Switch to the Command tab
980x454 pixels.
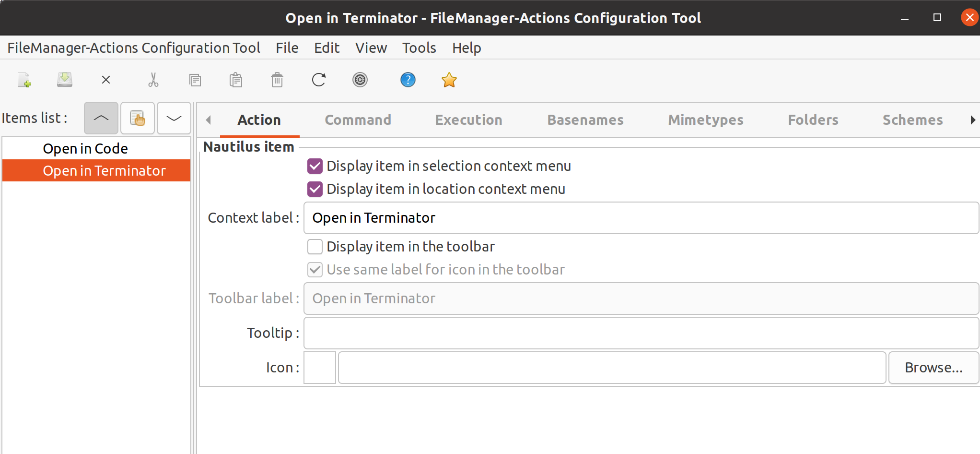[x=358, y=120]
